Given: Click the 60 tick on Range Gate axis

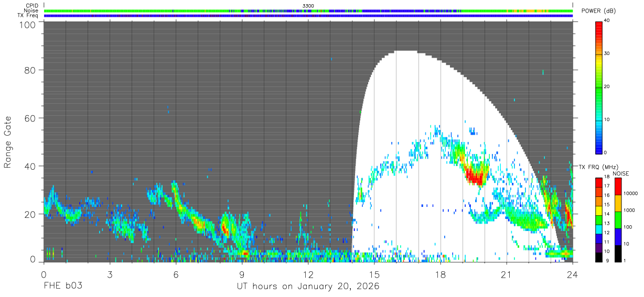Looking at the screenshot, I should point(29,118).
